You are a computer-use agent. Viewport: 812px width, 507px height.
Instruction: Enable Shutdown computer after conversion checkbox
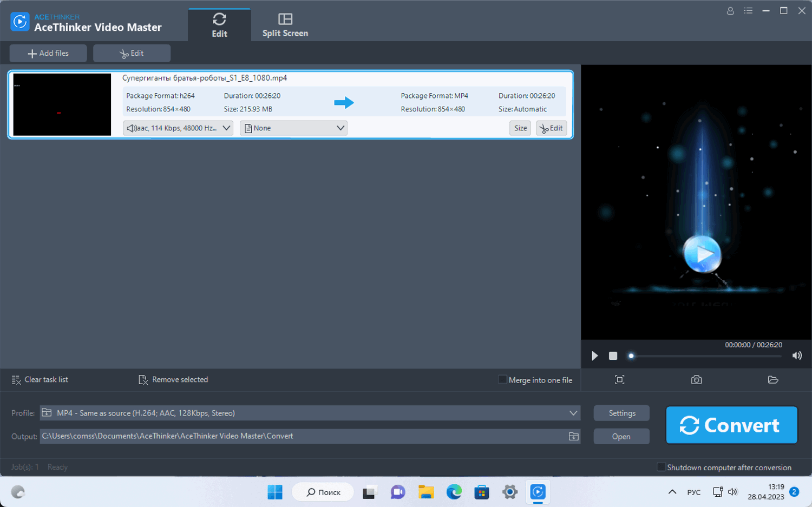(x=661, y=467)
